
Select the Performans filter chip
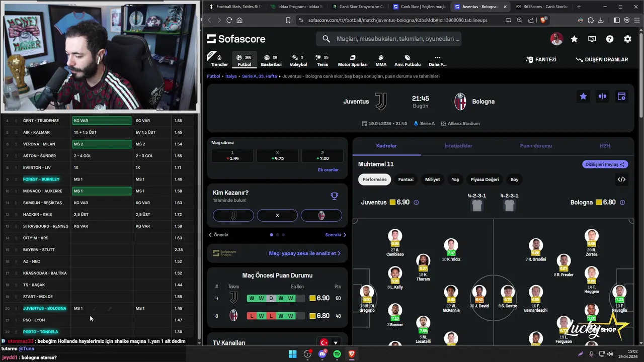pyautogui.click(x=374, y=179)
